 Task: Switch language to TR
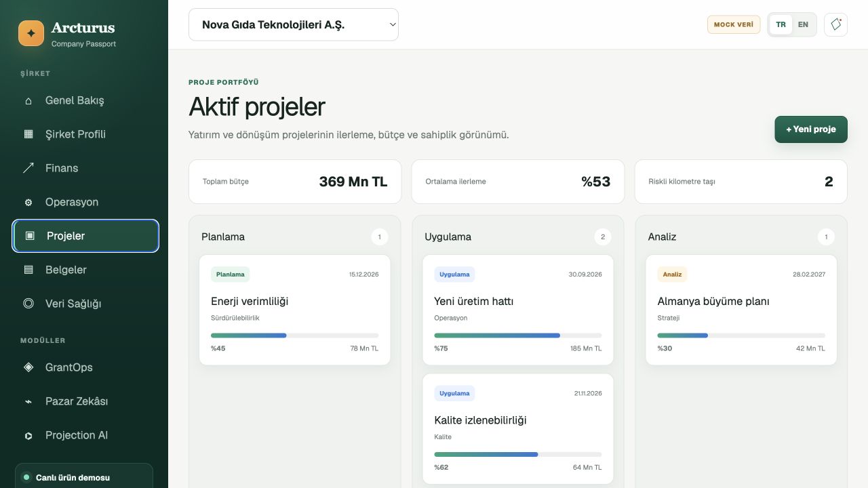[781, 24]
